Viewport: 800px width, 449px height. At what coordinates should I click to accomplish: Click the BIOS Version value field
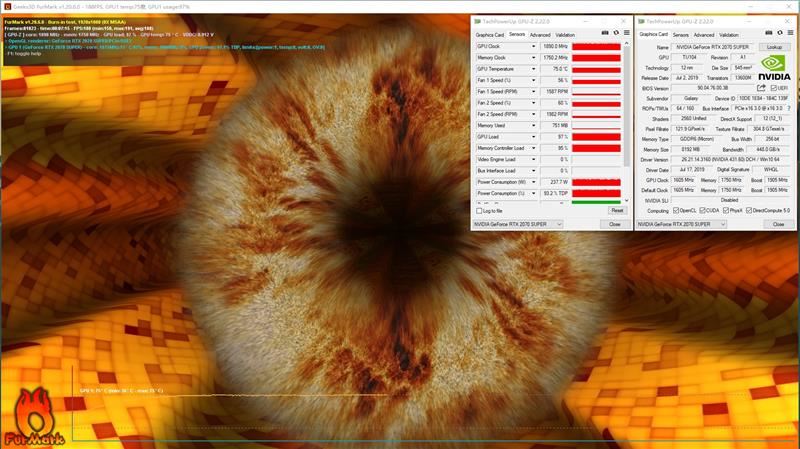coord(713,88)
